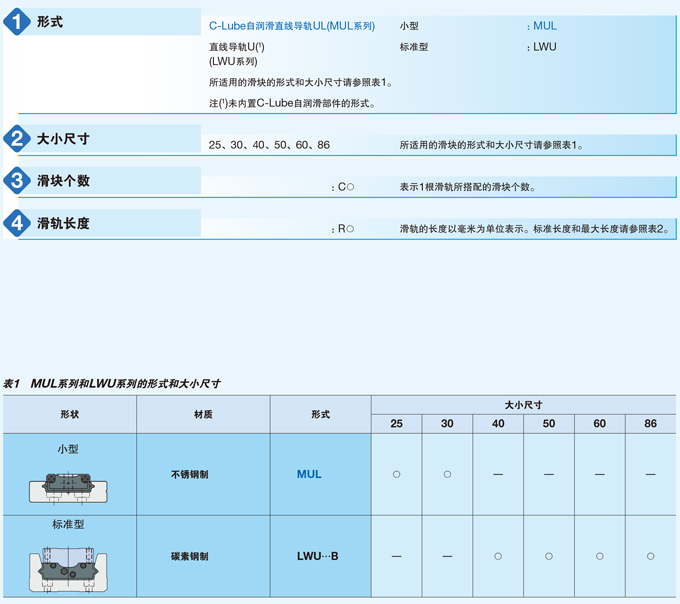Select the 材质 column header
This screenshot has width=680, height=604.
coord(203,414)
